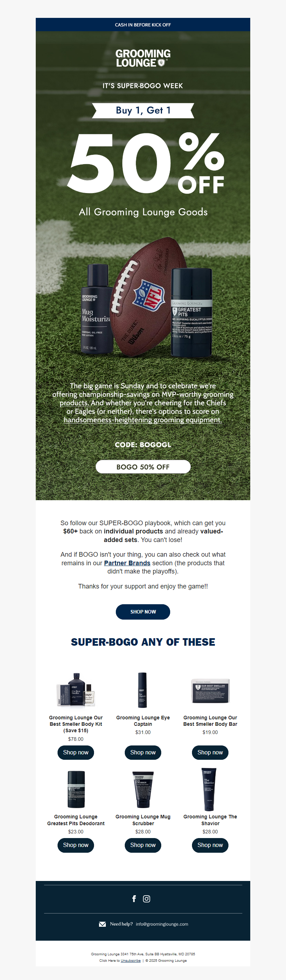The image size is (286, 980).
Task: Open the Partner Brands link
Action: coord(127,563)
